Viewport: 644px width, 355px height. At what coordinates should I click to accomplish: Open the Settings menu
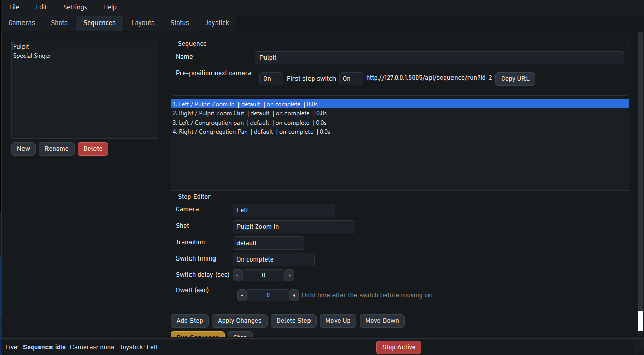tap(75, 7)
